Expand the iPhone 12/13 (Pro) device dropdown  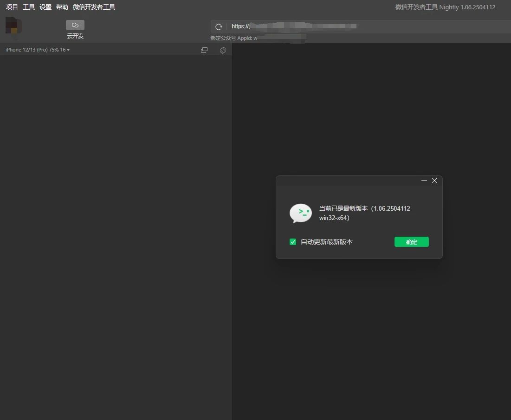(37, 50)
